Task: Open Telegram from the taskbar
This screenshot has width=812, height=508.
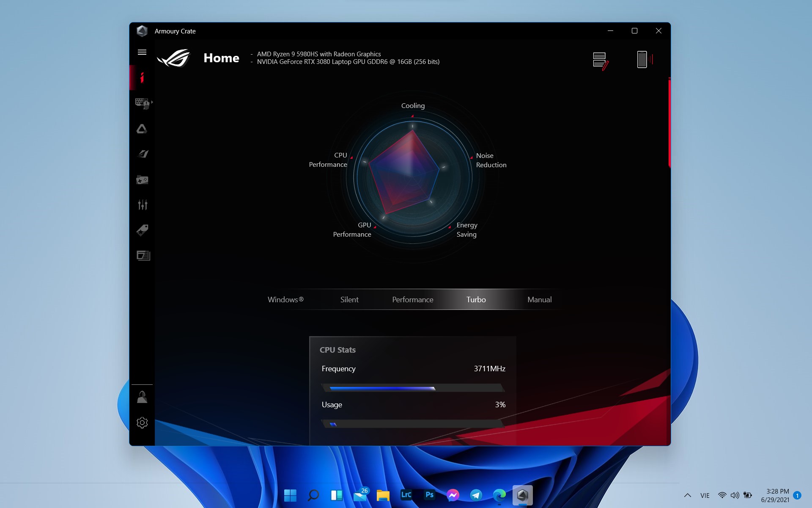Action: [476, 495]
